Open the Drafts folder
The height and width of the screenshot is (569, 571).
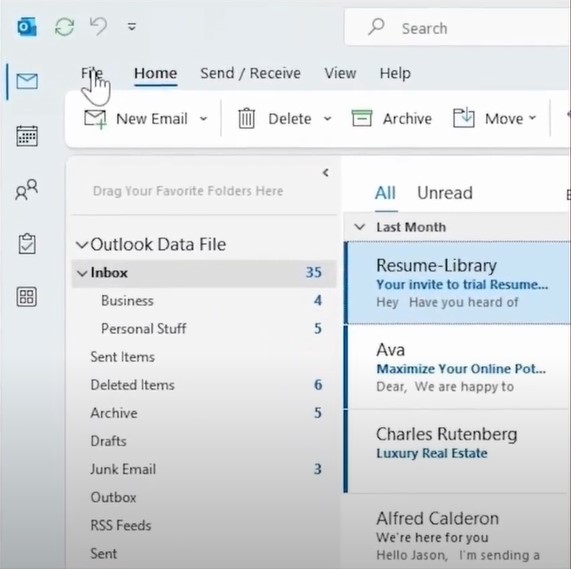point(204,441)
